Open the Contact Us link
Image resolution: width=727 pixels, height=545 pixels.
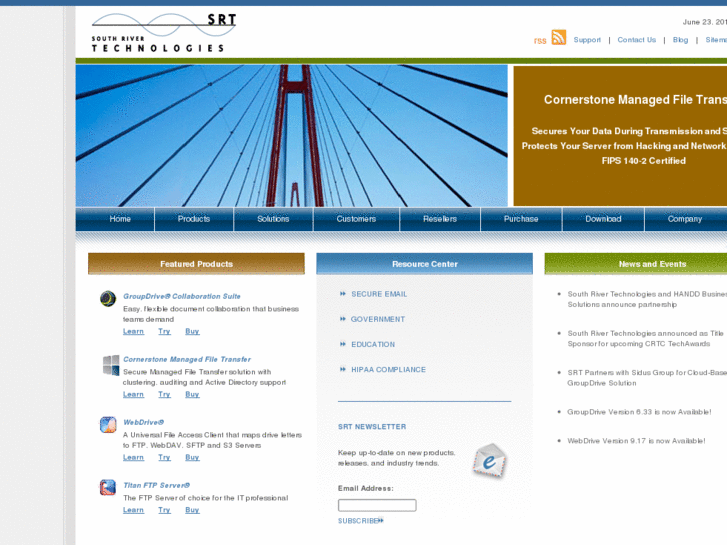pos(637,40)
